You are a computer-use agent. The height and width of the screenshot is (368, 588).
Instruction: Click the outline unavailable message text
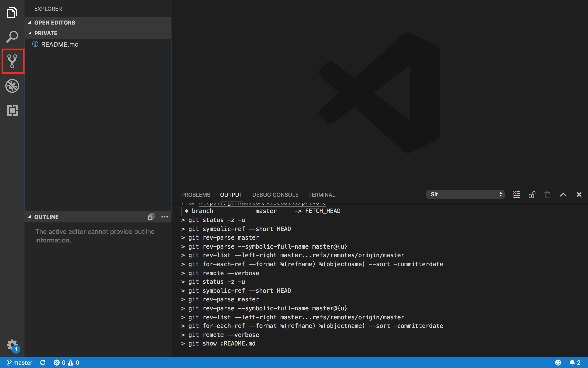pos(95,236)
